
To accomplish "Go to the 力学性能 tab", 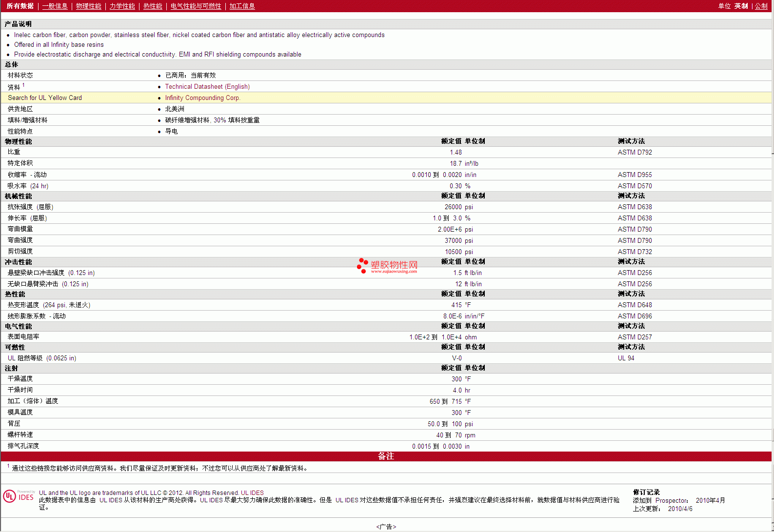I will point(122,6).
